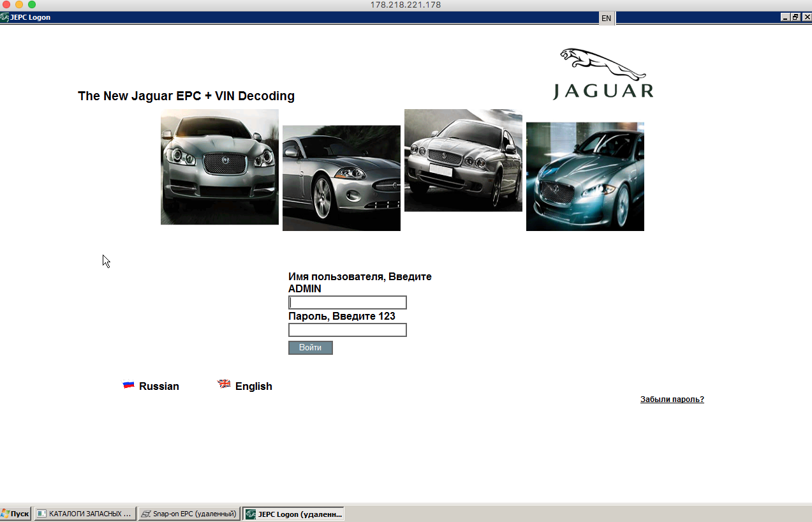Image resolution: width=812 pixels, height=522 pixels.
Task: Click the JEPC Logon title bar icon
Action: 4,18
